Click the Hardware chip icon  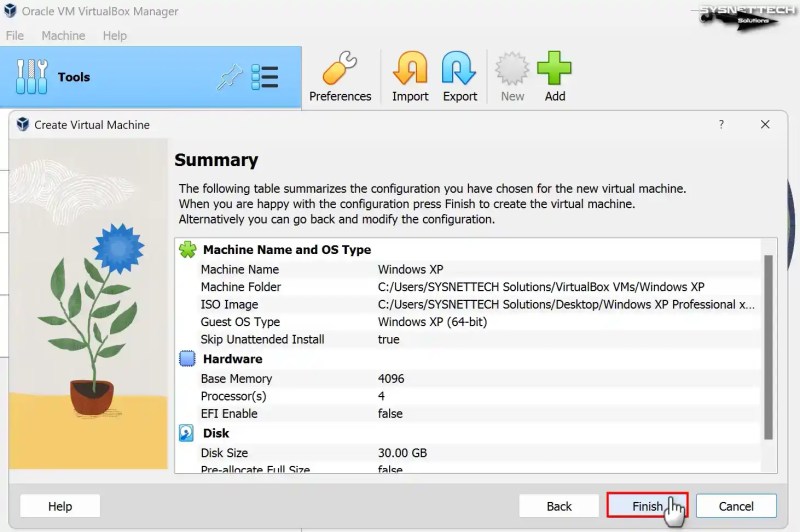click(187, 359)
